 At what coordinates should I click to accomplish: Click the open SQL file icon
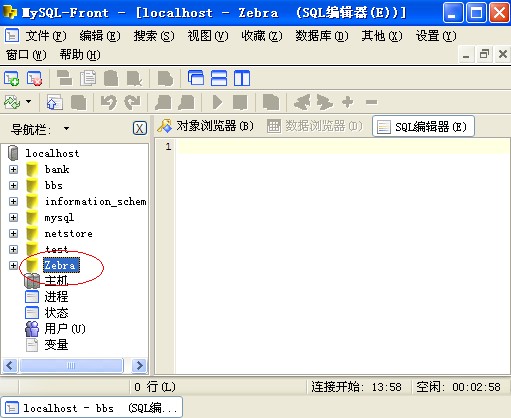click(x=55, y=102)
